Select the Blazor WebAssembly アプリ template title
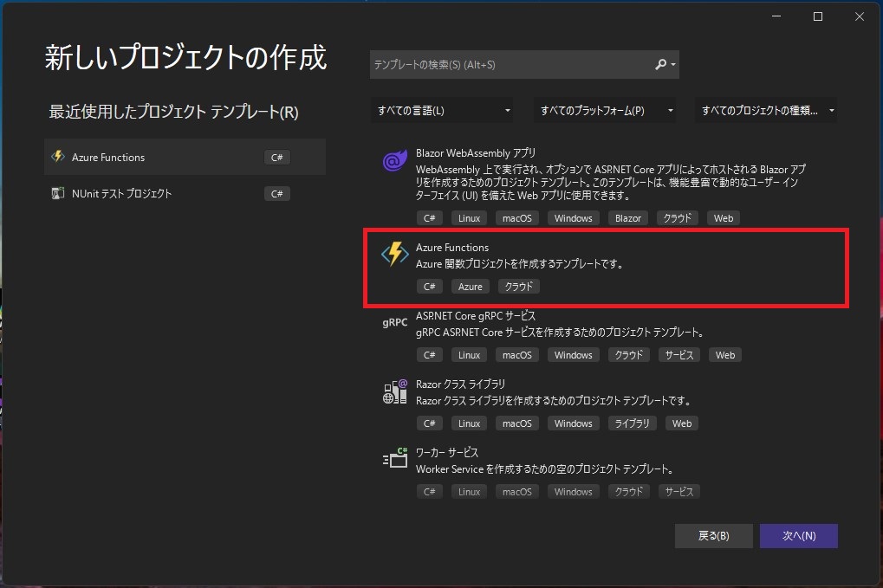 click(475, 153)
